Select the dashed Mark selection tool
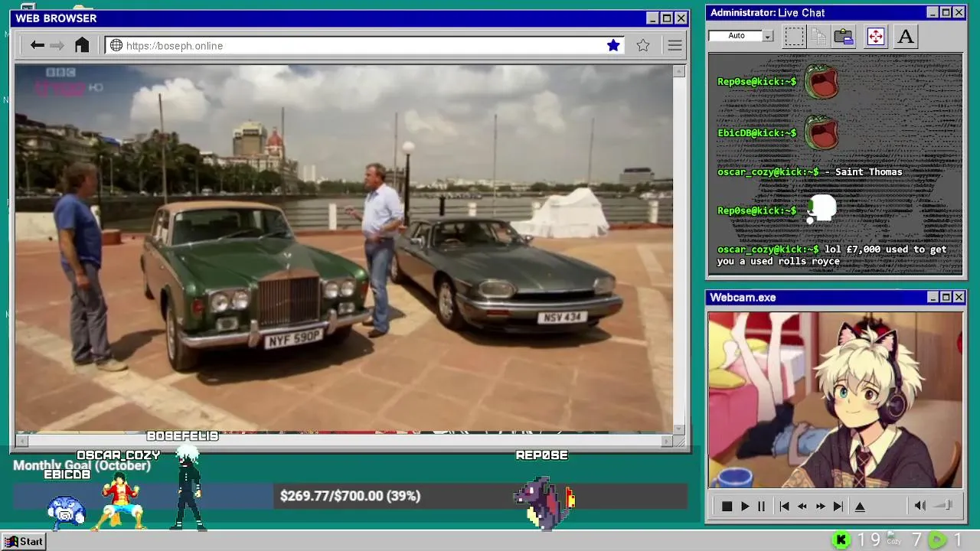Viewport: 980px width, 551px height. [794, 36]
